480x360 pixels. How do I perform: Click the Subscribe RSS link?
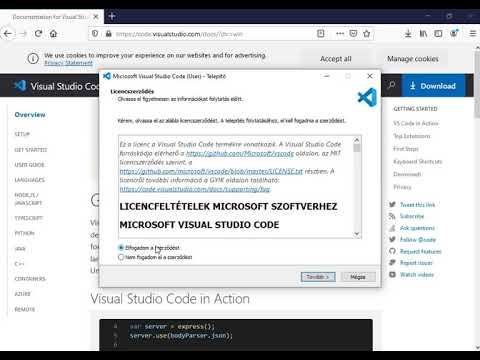tap(412, 216)
